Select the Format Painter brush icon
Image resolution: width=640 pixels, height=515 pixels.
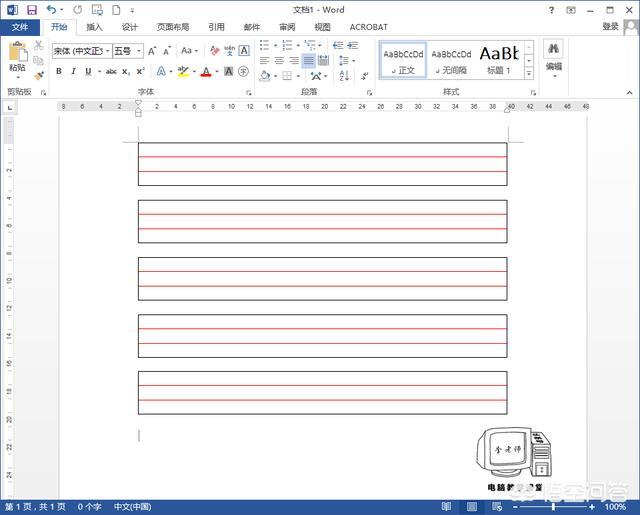39,75
